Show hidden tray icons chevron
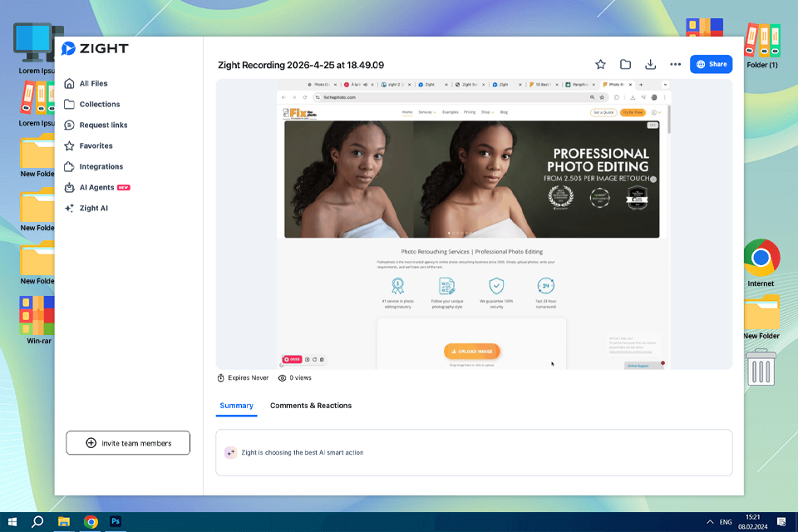The width and height of the screenshot is (798, 532). coord(710,522)
